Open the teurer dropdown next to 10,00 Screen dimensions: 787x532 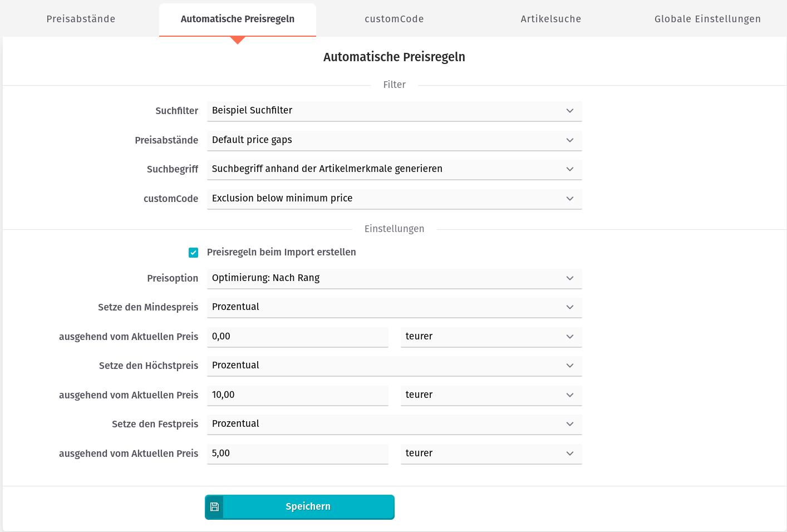click(491, 395)
